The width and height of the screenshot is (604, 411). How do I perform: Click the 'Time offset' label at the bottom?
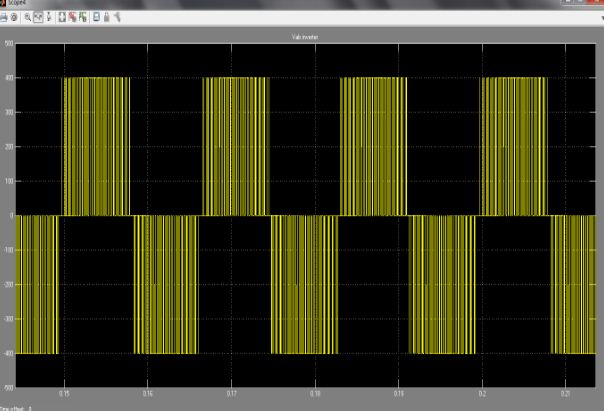coord(12,408)
